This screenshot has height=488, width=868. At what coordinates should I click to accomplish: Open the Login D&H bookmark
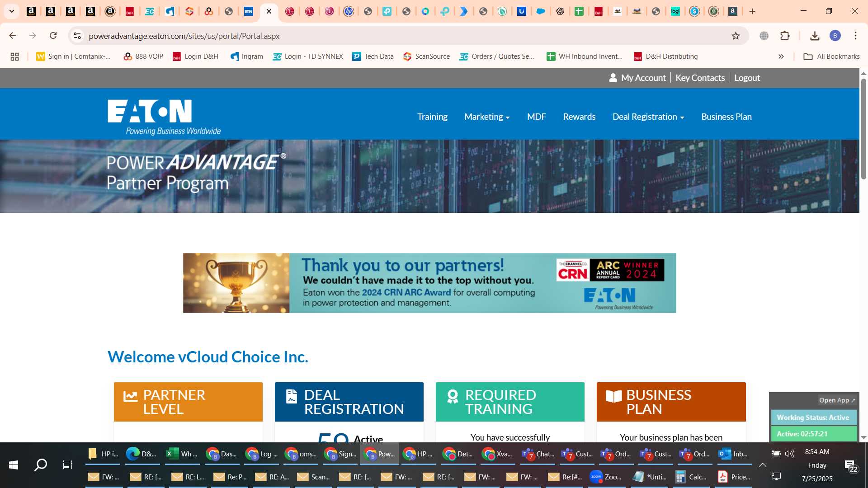[x=196, y=56]
